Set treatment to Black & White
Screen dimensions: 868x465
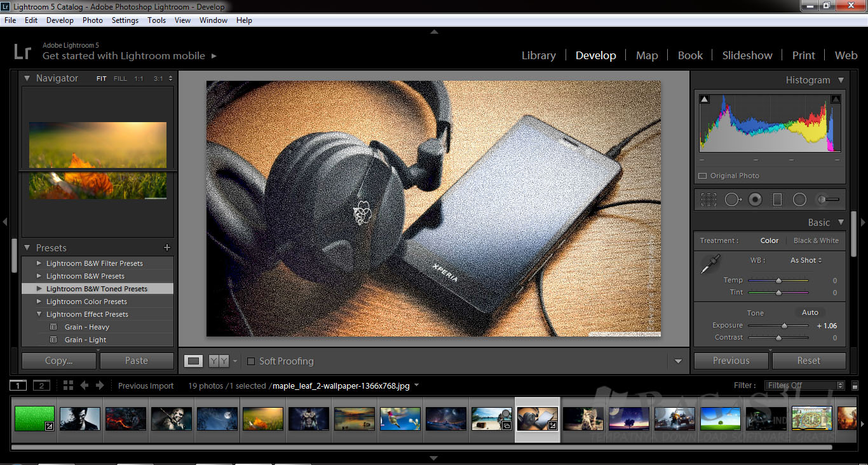pyautogui.click(x=816, y=240)
